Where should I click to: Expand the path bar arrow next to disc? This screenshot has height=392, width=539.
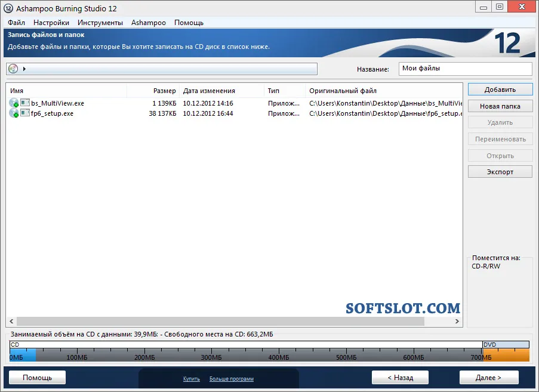point(24,69)
